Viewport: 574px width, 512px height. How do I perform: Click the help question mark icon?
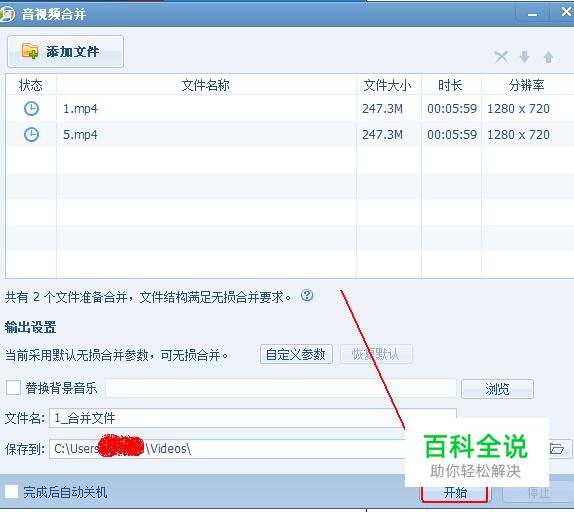(x=307, y=295)
